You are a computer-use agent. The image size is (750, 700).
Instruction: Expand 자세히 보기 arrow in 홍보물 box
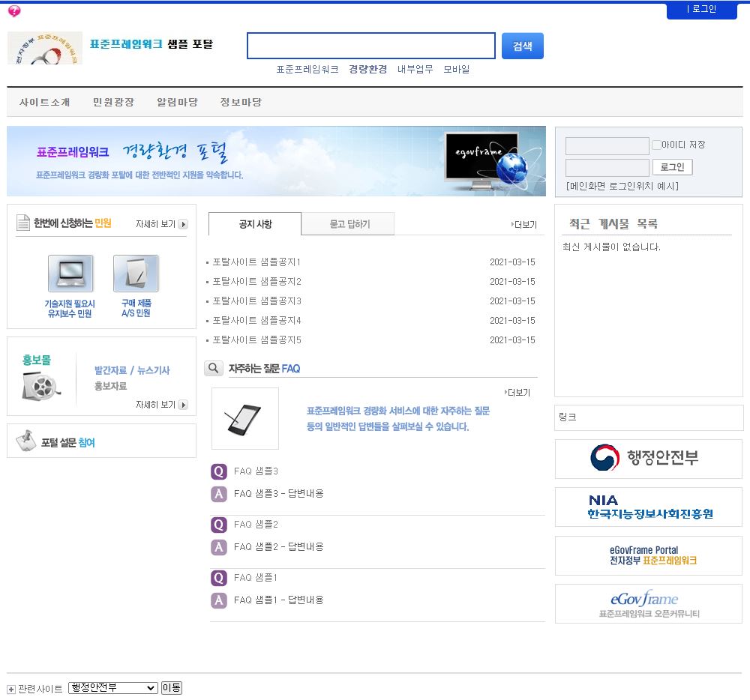pyautogui.click(x=183, y=405)
